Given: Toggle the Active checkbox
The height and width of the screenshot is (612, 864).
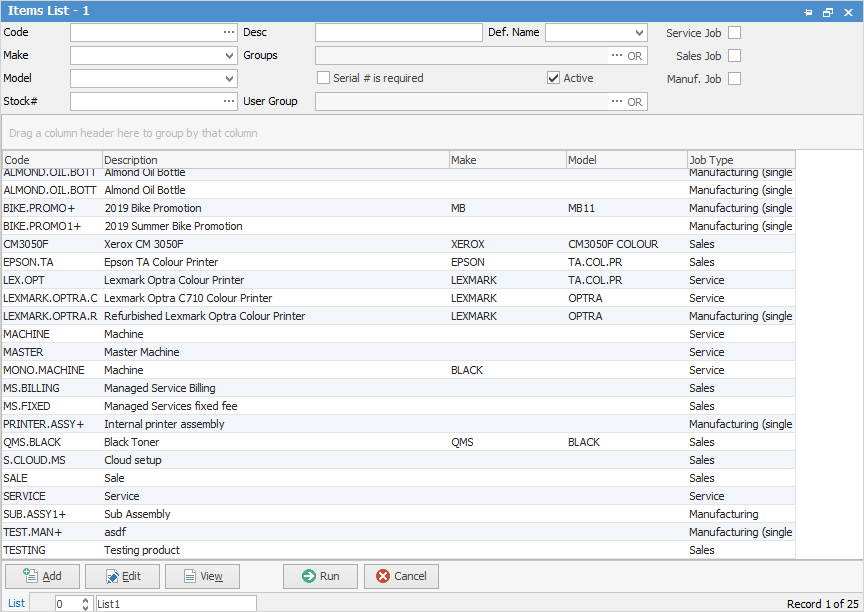Looking at the screenshot, I should (554, 78).
